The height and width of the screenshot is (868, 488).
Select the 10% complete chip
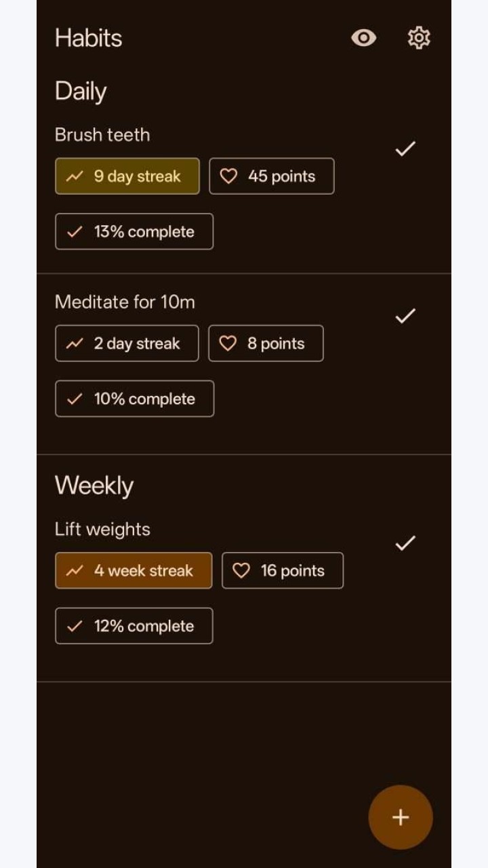click(x=134, y=399)
